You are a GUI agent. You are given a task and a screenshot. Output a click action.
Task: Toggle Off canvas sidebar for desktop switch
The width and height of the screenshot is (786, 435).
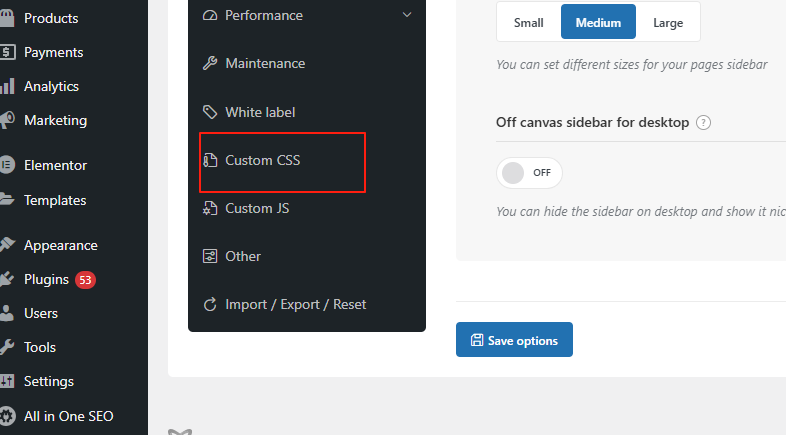click(x=529, y=172)
